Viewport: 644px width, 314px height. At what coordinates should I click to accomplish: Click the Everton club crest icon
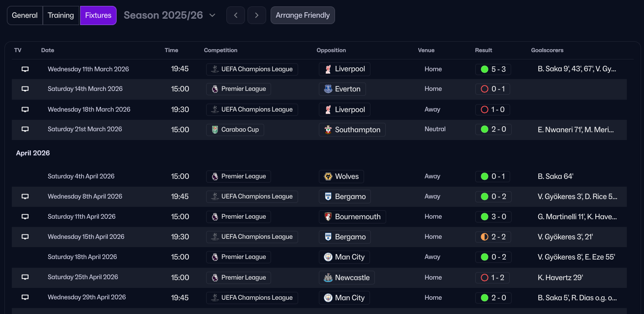click(x=328, y=89)
